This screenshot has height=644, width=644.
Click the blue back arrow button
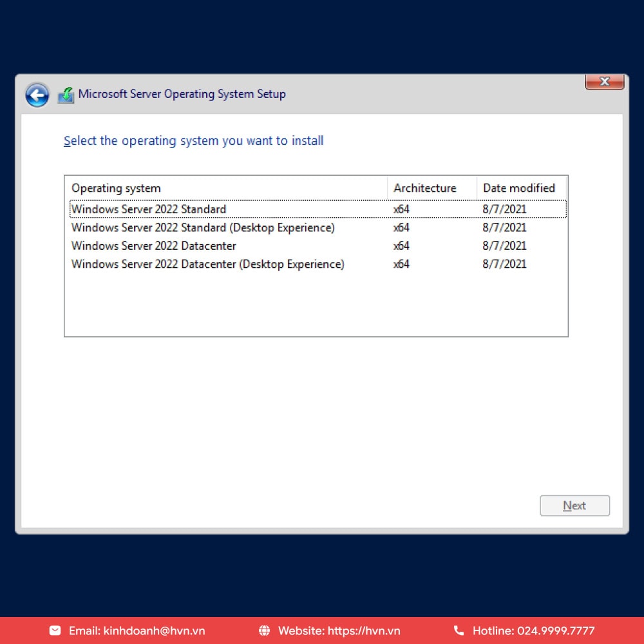point(37,95)
